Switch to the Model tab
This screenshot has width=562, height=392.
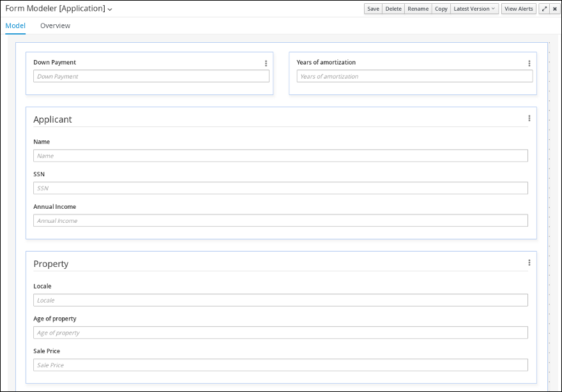pyautogui.click(x=15, y=26)
